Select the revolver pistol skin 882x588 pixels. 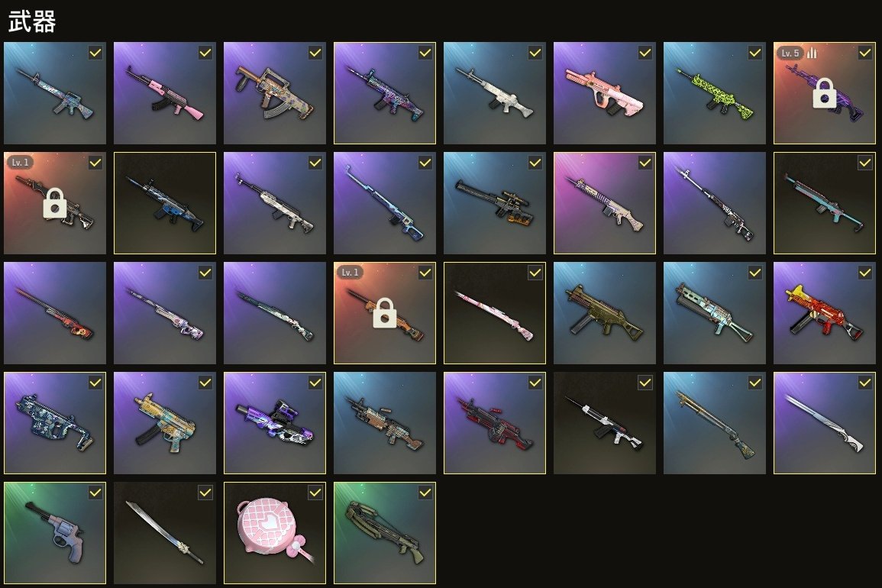pos(54,533)
